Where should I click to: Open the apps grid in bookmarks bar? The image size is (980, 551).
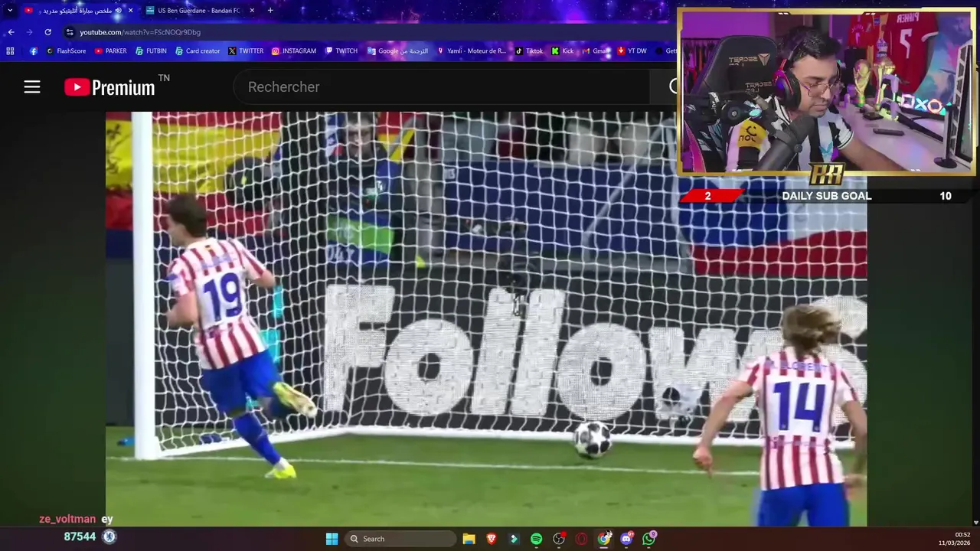[10, 51]
